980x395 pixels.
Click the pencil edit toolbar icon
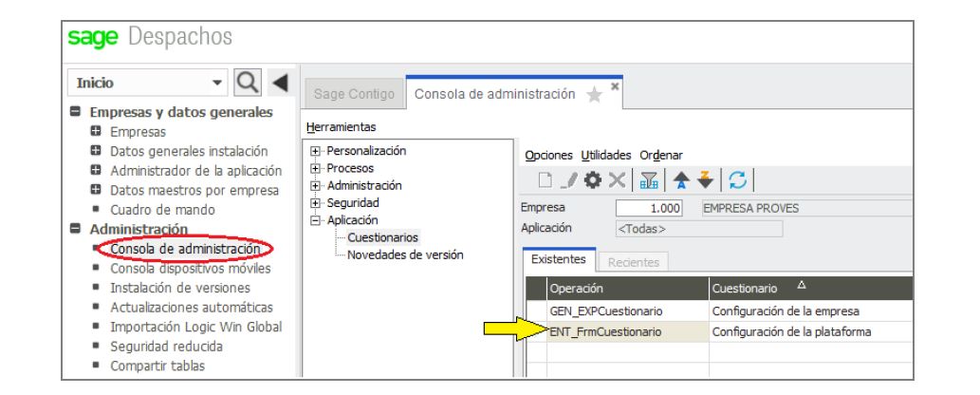coord(569,180)
